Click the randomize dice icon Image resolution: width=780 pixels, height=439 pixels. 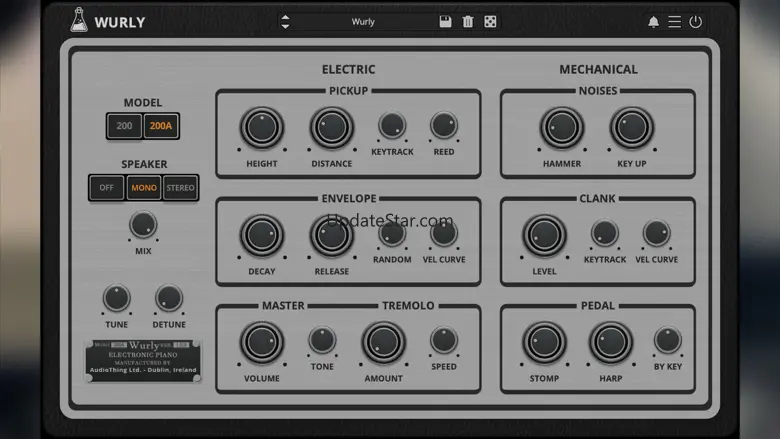(490, 21)
